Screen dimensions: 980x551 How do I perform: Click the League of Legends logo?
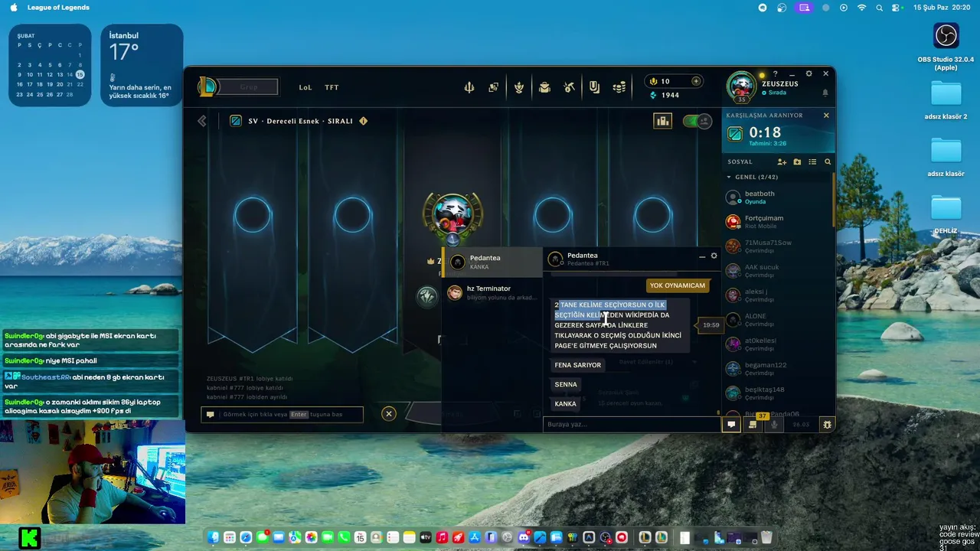click(x=207, y=86)
